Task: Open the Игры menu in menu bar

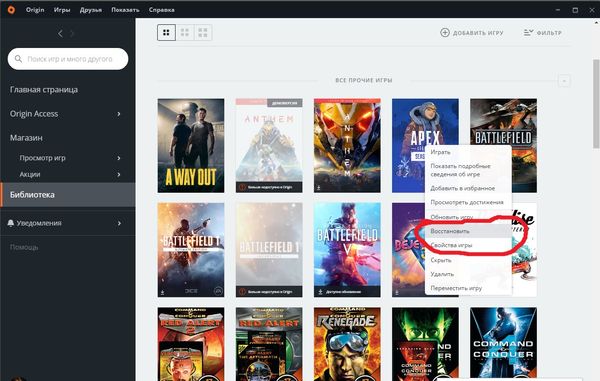Action: [62, 10]
